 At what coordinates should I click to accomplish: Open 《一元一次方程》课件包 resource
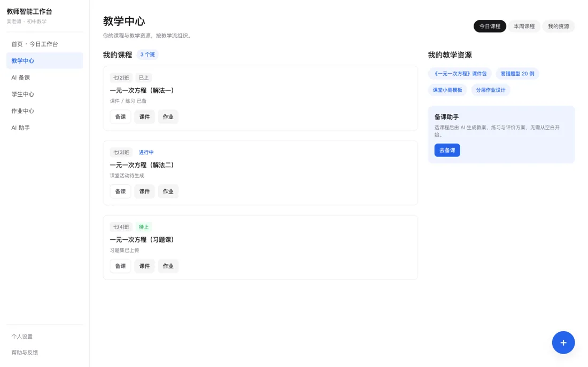(460, 74)
